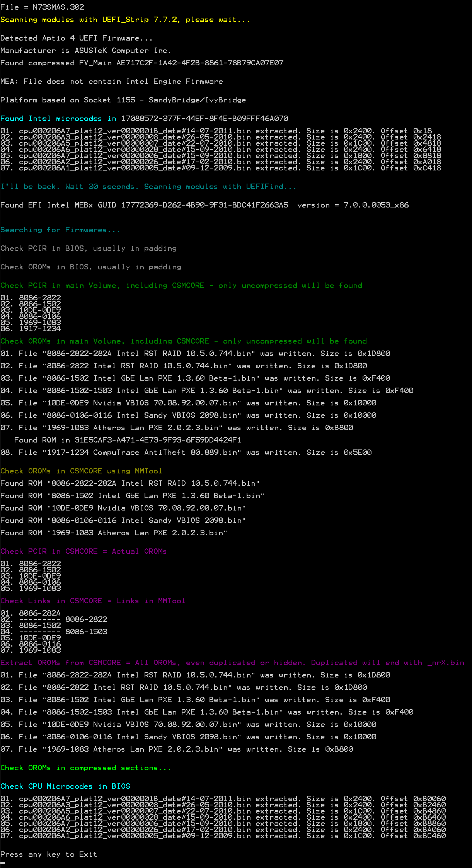The height and width of the screenshot is (868, 472).
Task: Click the "Found compressed FV_Main" GUID line
Action: tap(142, 63)
